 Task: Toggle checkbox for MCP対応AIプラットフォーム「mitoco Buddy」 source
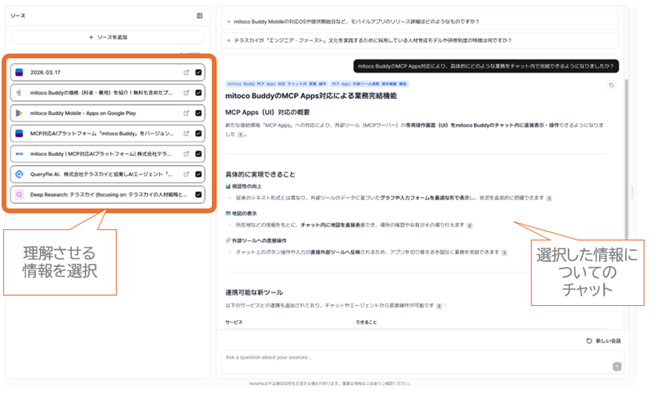(x=198, y=134)
